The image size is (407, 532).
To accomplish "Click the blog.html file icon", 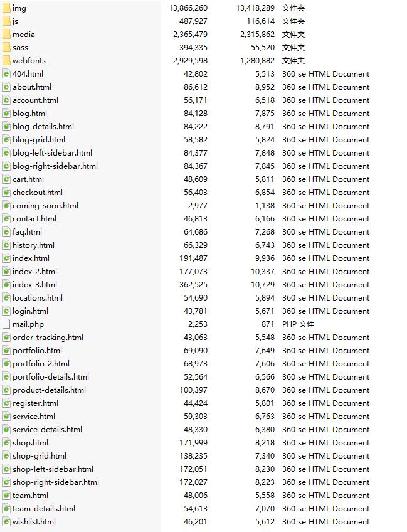I will 6,114.
